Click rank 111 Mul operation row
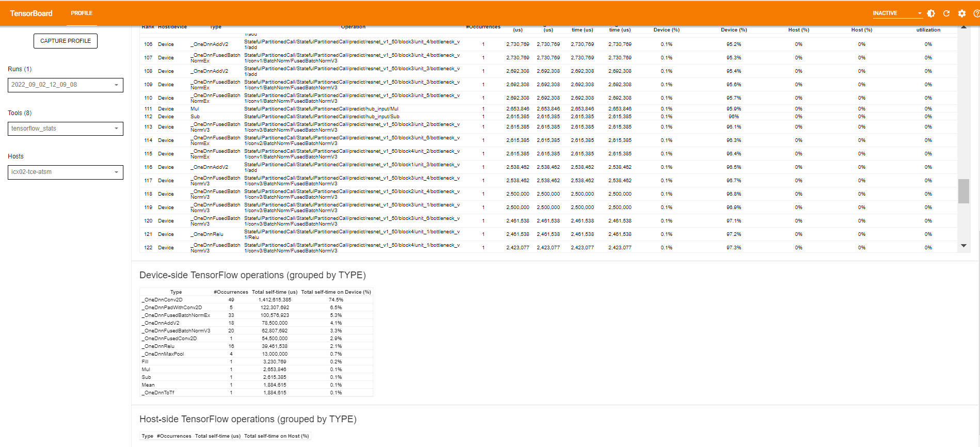The height and width of the screenshot is (447, 980). [x=320, y=109]
